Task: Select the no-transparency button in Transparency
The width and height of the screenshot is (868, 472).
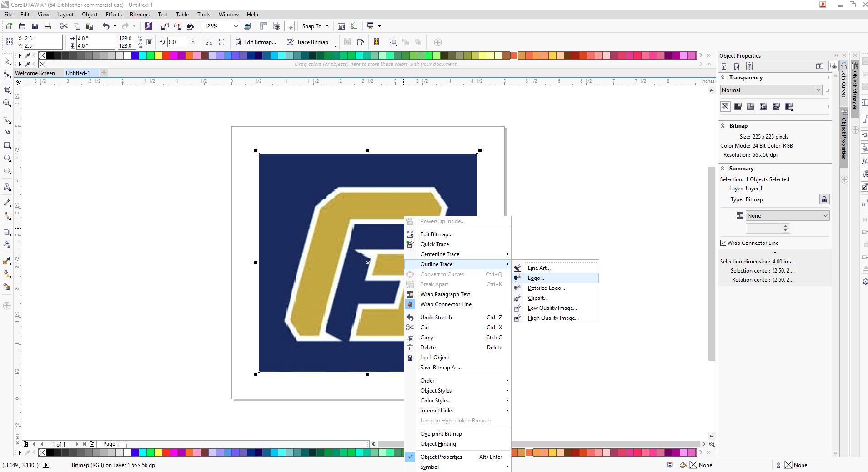Action: [x=725, y=107]
